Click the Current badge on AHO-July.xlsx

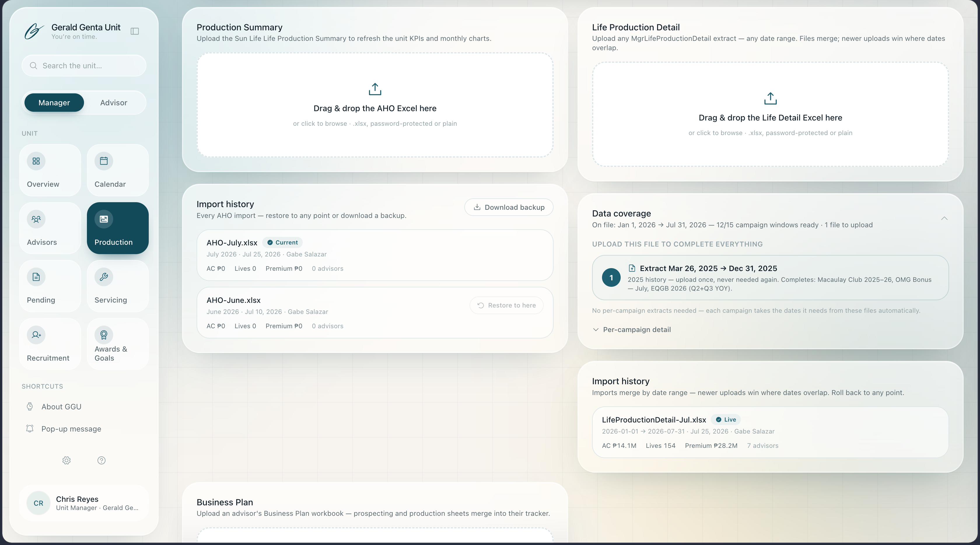point(282,242)
